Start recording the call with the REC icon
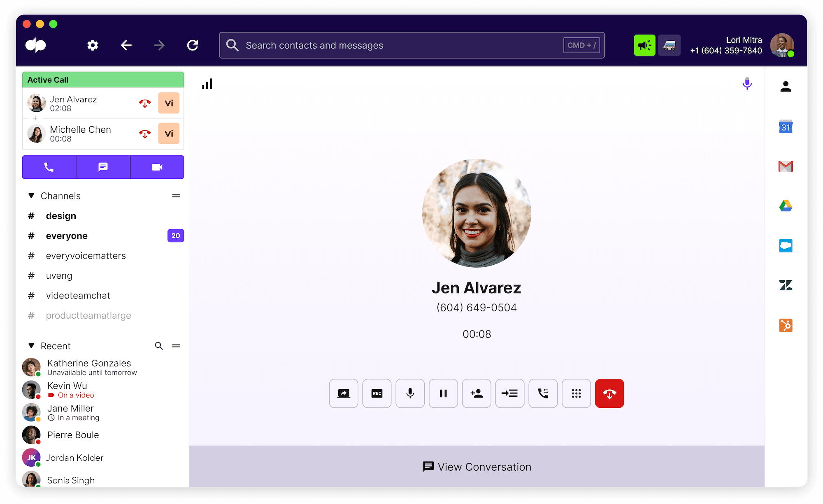Viewport: 823px width, 504px height. 377,393
